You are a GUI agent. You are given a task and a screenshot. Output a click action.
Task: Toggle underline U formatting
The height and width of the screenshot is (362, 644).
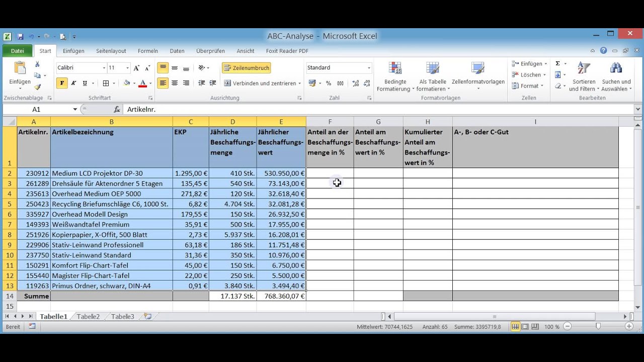coord(85,83)
